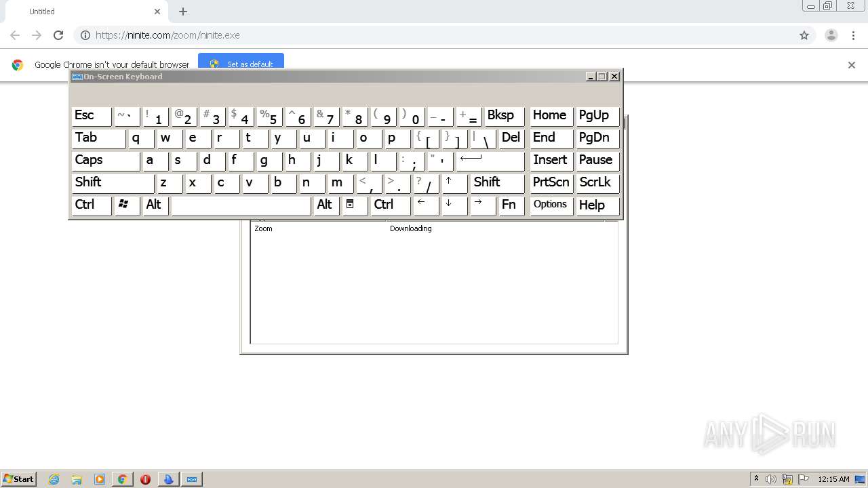The image size is (868, 488).
Task: Click the Enter key on keyboard
Action: point(490,161)
